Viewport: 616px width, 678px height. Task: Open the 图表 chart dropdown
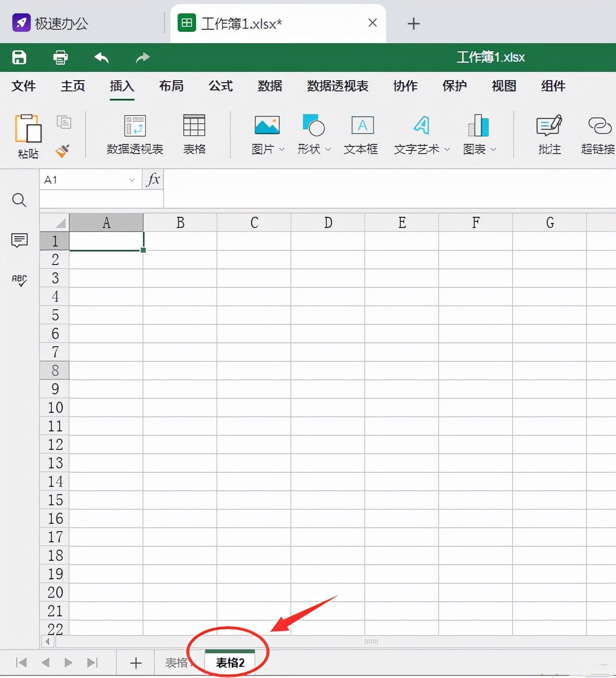click(x=493, y=149)
